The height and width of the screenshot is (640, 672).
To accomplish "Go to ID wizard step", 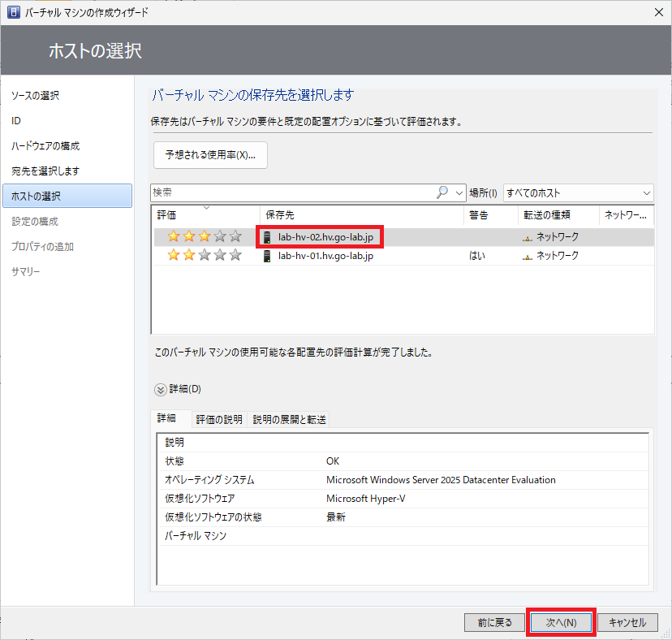I will pyautogui.click(x=16, y=121).
